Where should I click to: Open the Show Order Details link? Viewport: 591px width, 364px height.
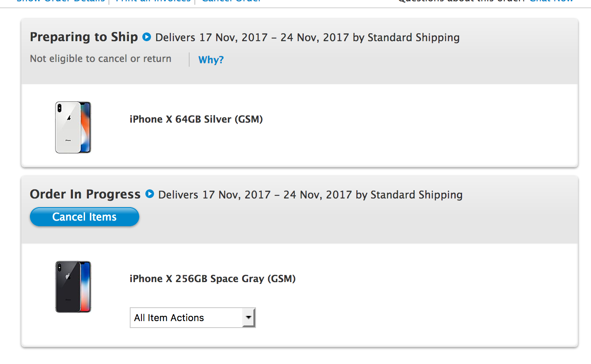point(61,1)
